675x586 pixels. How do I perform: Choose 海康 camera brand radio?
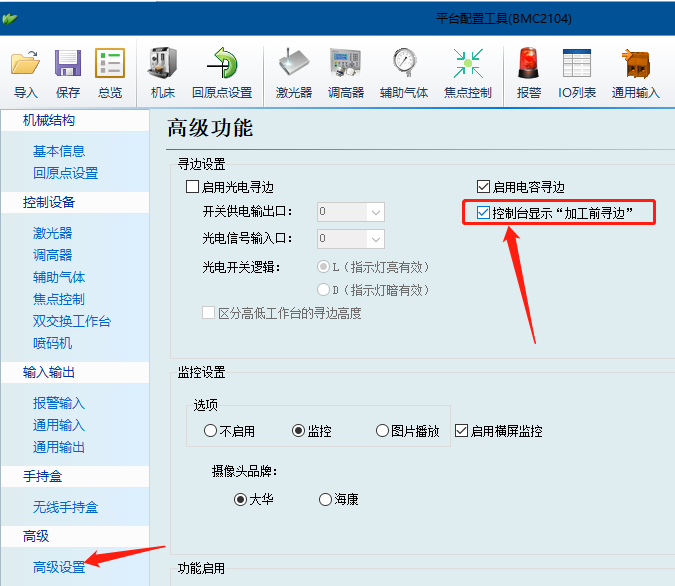coord(325,499)
